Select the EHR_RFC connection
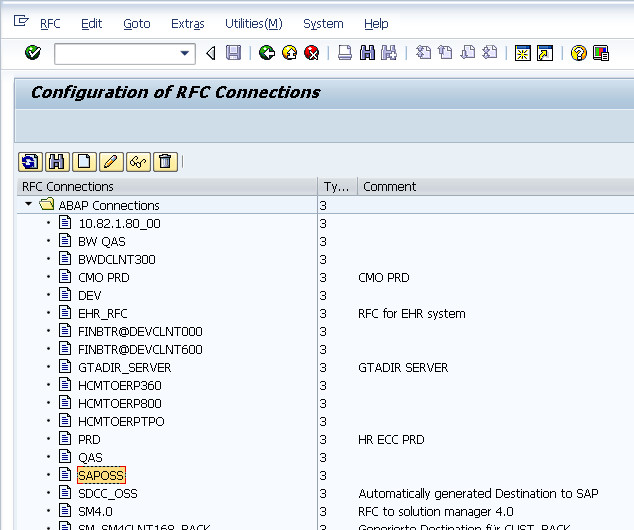The image size is (634, 530). tap(103, 314)
